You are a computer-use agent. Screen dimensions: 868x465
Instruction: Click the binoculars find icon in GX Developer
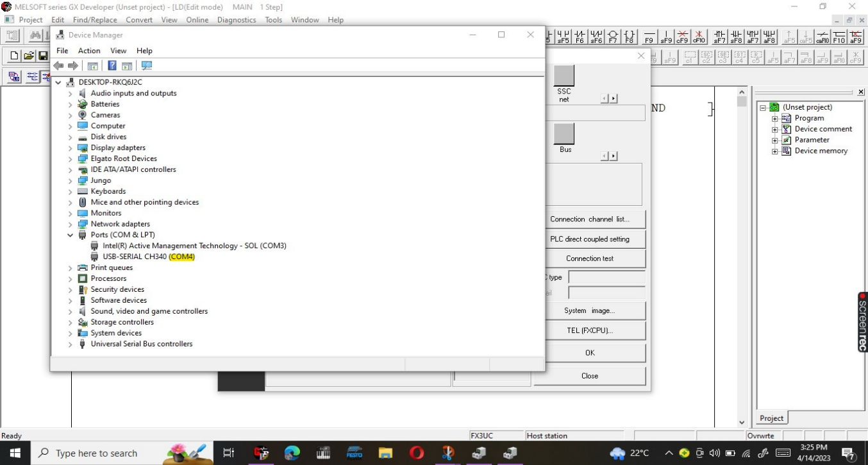tap(36, 36)
